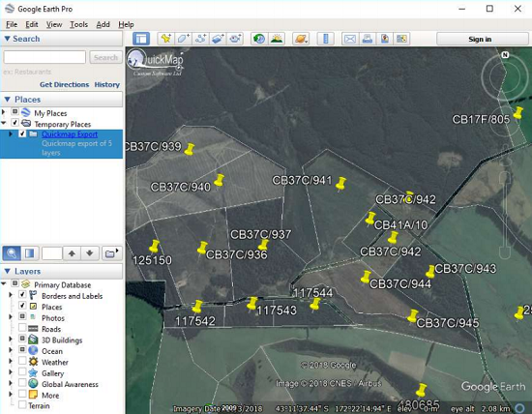This screenshot has height=414, width=532.
Task: Toggle the sunlight across landscape icon
Action: (x=277, y=39)
